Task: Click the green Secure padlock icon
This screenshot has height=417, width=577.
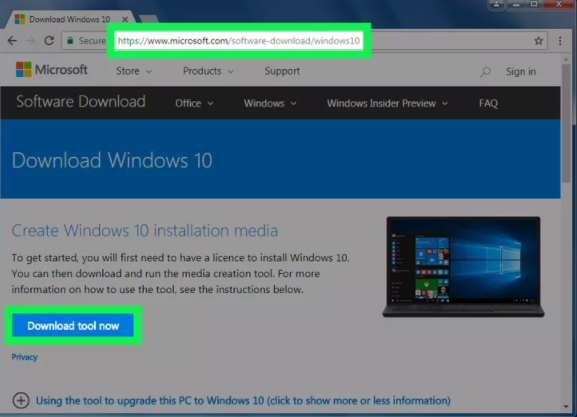Action: point(70,40)
